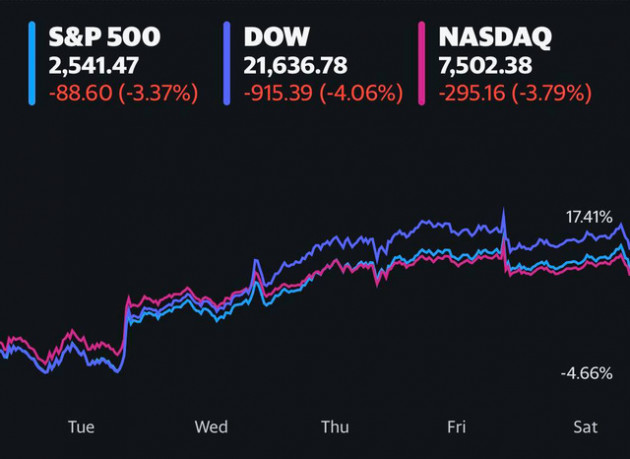Click the Fri label on the time axis
Screen dimensions: 630x459
click(x=456, y=427)
